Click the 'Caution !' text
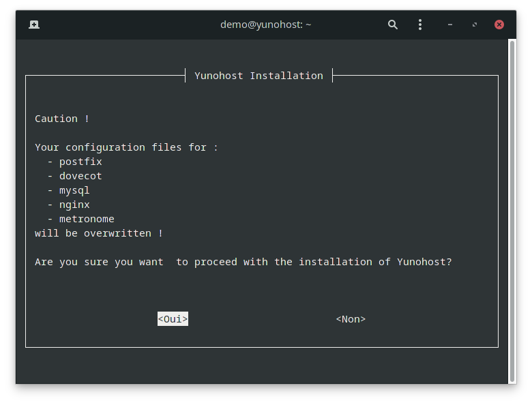 pyautogui.click(x=62, y=119)
